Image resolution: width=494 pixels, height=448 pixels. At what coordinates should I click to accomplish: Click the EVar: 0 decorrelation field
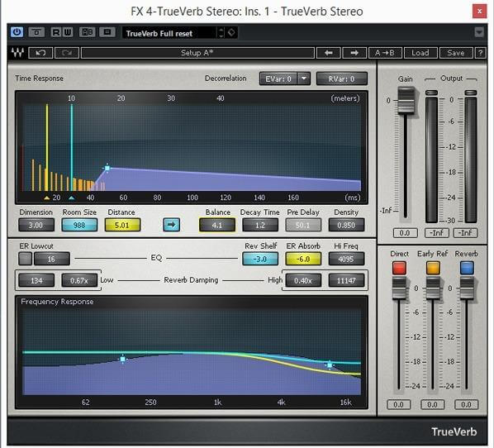coord(278,79)
